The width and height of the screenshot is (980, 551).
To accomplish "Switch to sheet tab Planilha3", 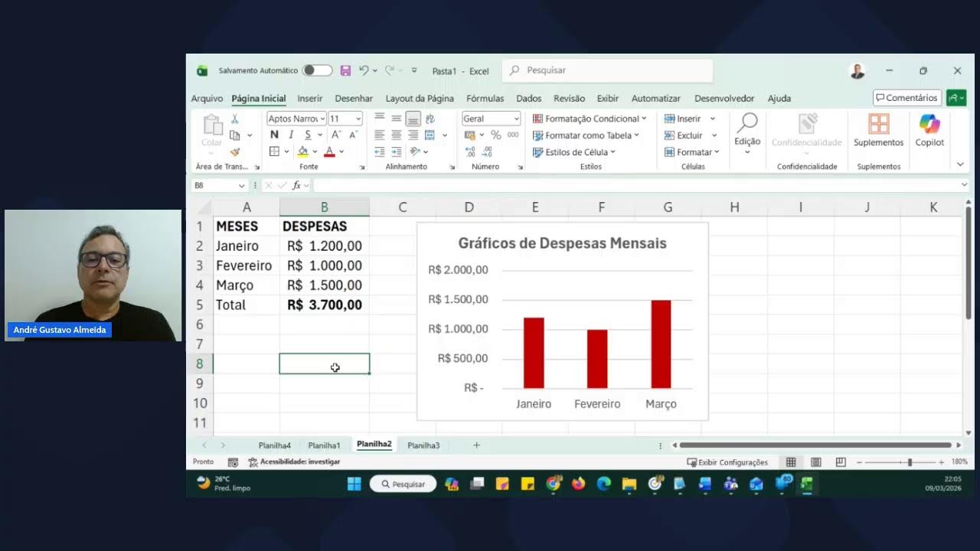I will [x=423, y=445].
